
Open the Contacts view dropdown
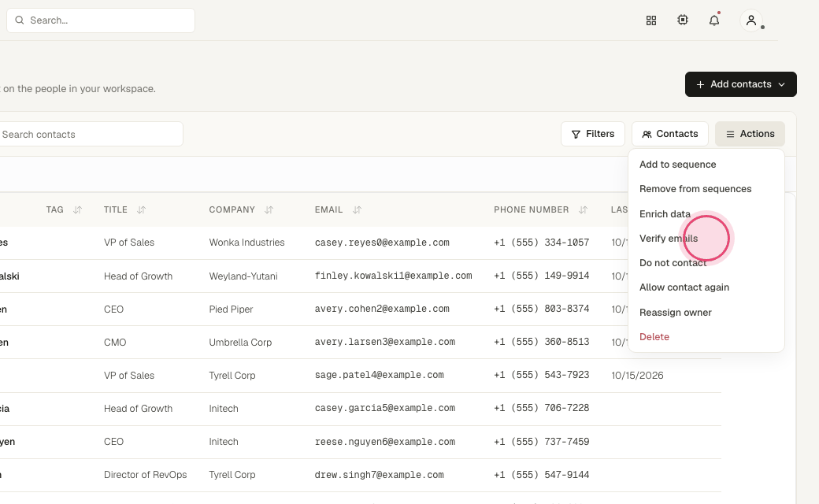click(669, 134)
